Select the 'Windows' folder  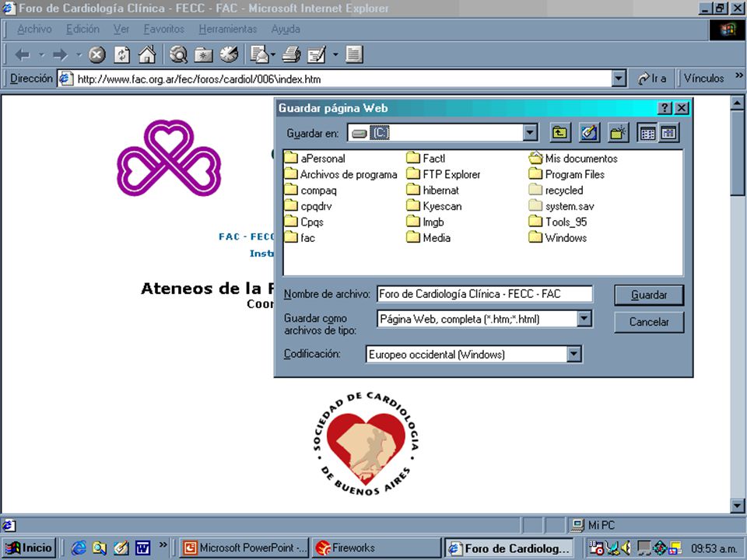[x=558, y=237]
